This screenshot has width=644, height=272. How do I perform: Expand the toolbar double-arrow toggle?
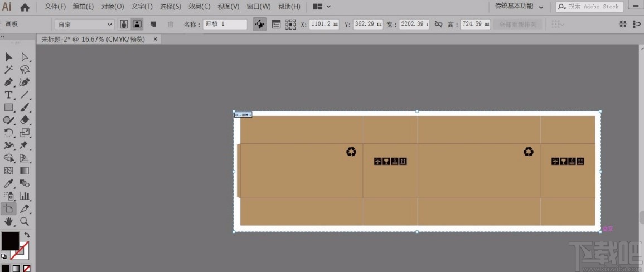[3, 36]
